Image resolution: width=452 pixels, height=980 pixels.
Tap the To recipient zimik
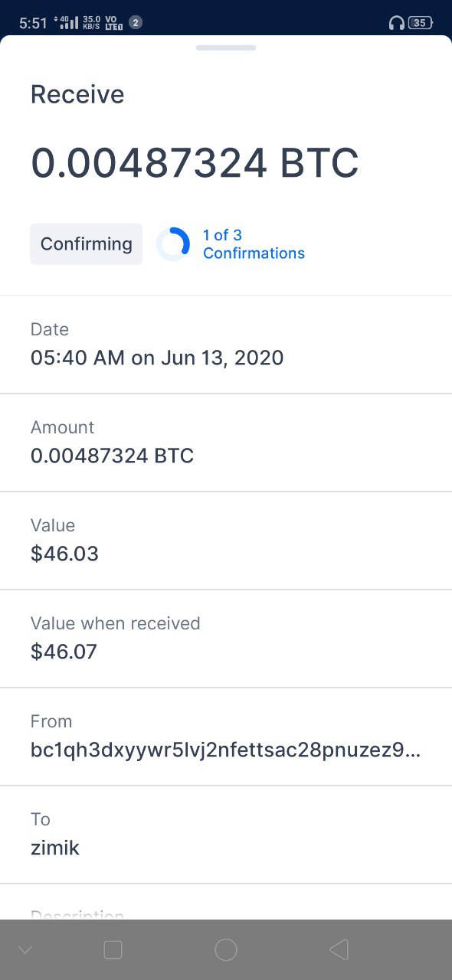tap(55, 848)
